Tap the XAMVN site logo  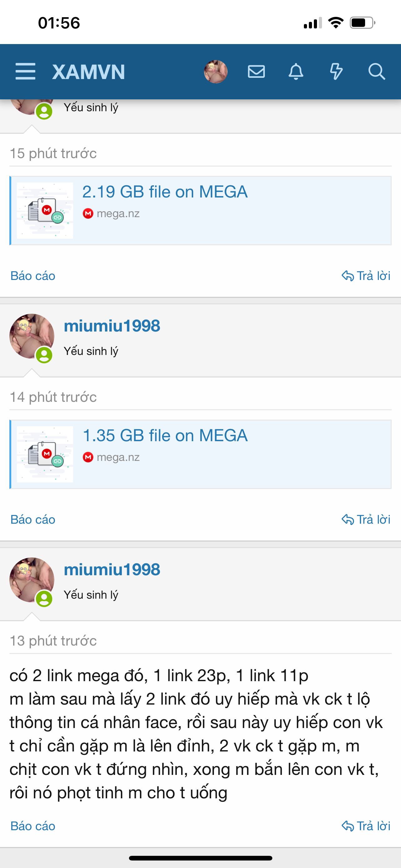coord(89,72)
